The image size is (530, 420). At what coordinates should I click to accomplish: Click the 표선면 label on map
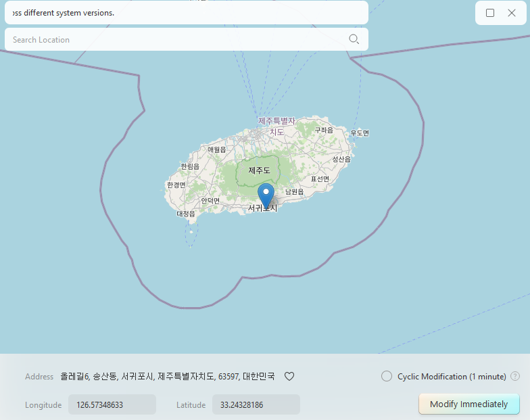320,179
